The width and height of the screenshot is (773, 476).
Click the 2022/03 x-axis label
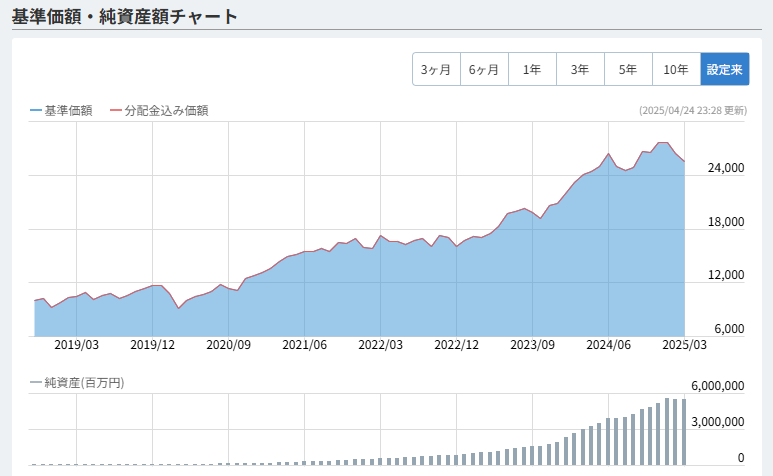point(380,344)
